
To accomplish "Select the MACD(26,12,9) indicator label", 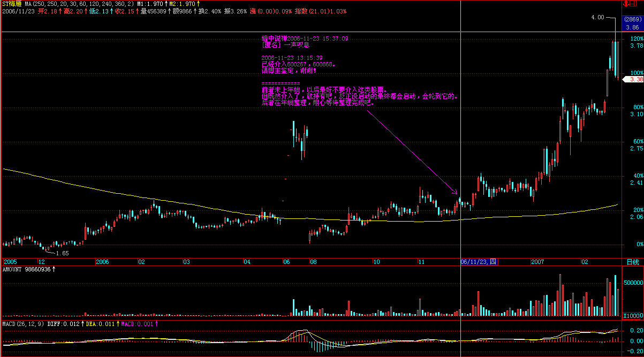I will pos(22,324).
